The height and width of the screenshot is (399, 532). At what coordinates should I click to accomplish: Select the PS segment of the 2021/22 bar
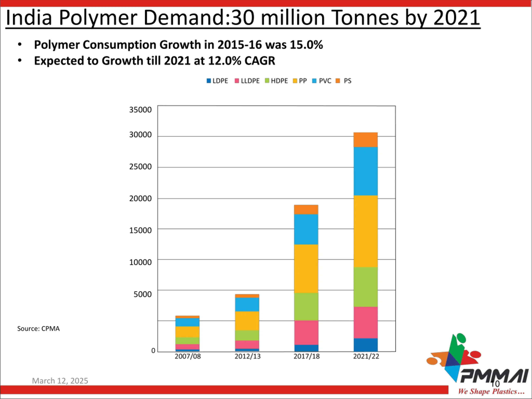366,140
